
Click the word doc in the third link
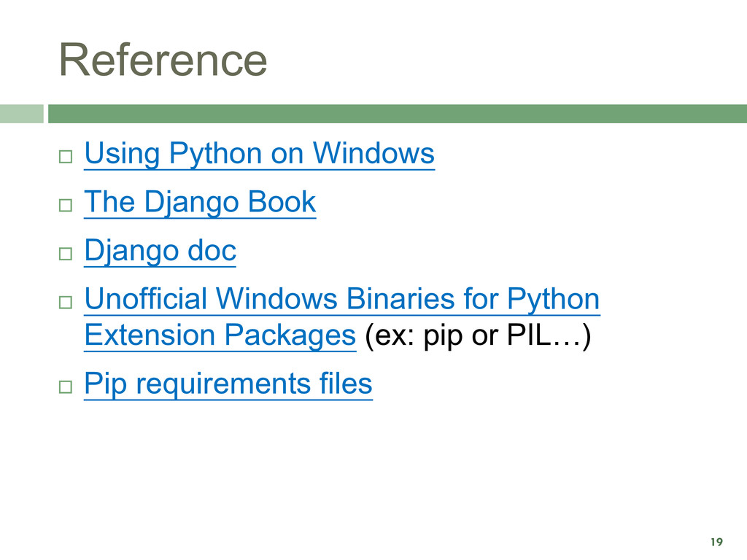[x=212, y=251]
